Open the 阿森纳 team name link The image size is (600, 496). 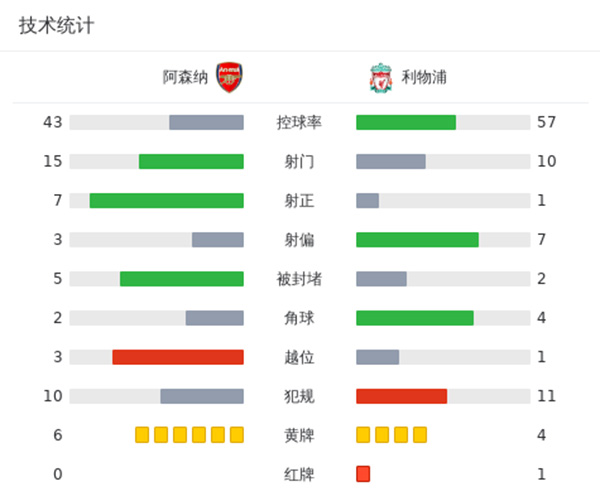pos(186,77)
